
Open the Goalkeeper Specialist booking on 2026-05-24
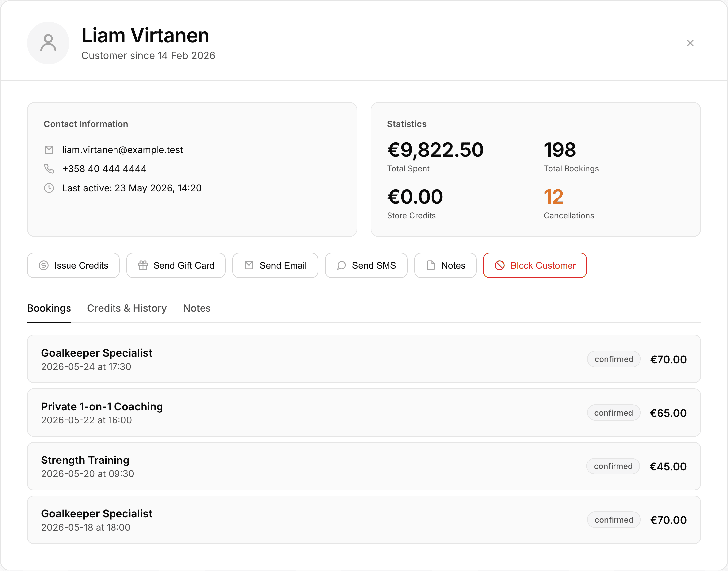coord(364,359)
